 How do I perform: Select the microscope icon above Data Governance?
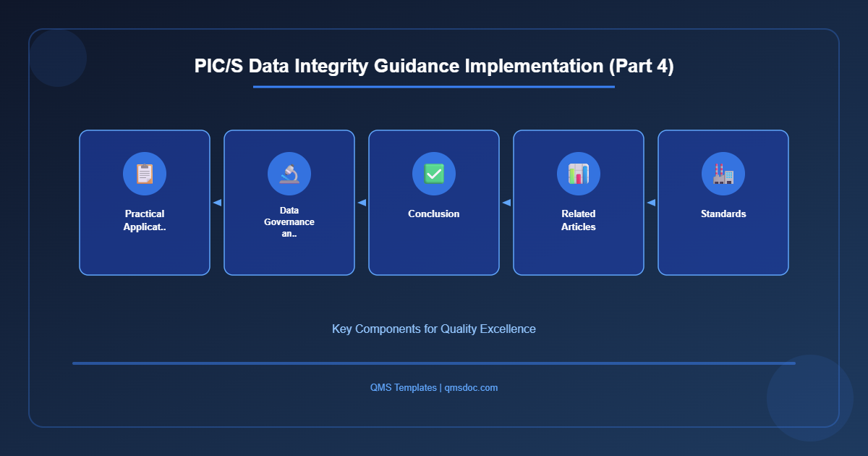coord(289,173)
